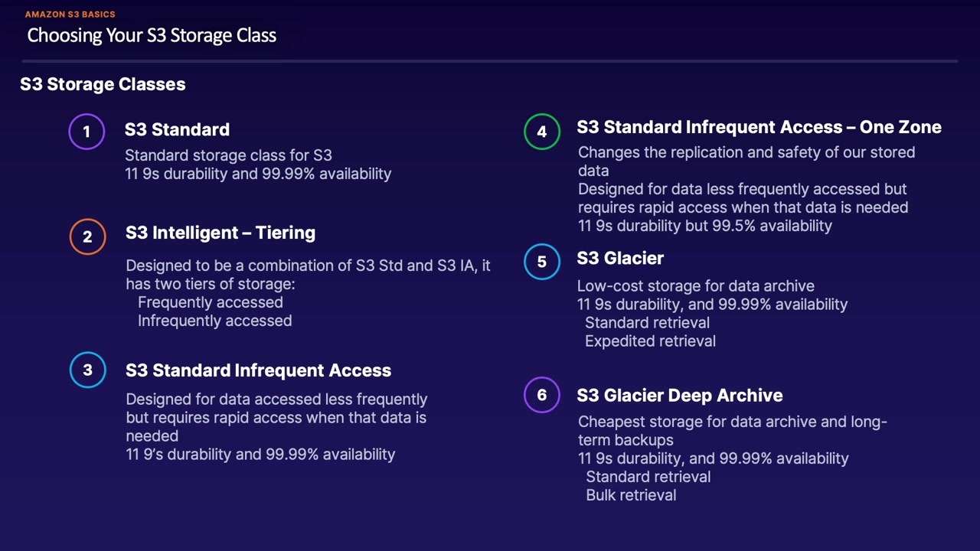Click the purple number 1 circle
Viewport: 980px width, 551px height.
(87, 132)
